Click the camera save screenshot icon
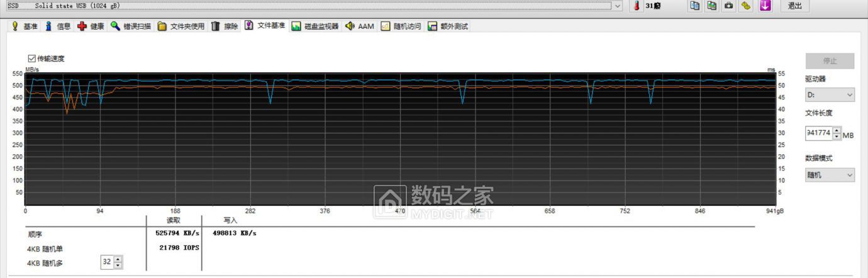Screen dimensions: 868x278 728,6
